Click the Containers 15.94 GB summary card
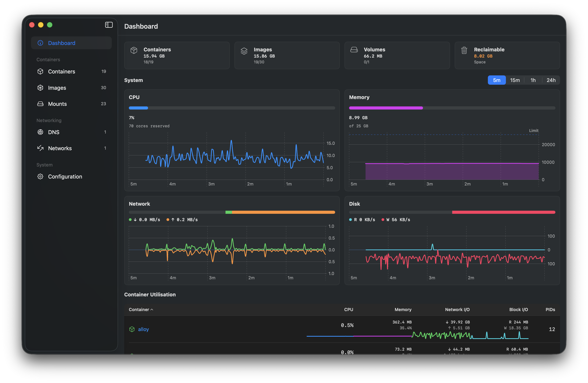This screenshot has height=383, width=588. click(x=177, y=55)
